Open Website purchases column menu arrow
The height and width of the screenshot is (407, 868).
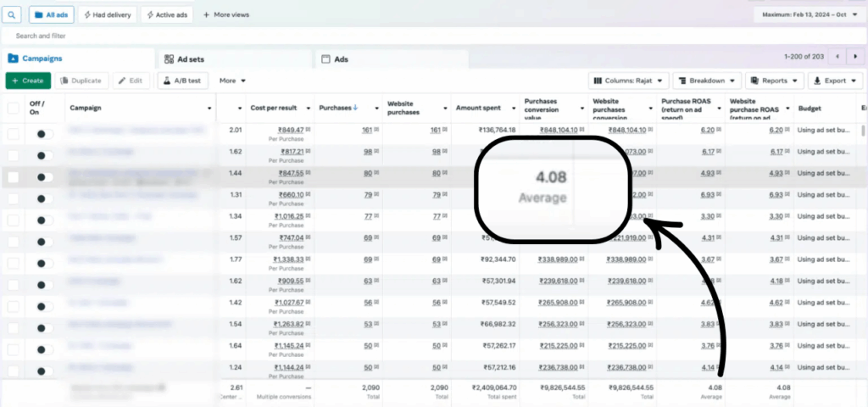(x=446, y=109)
